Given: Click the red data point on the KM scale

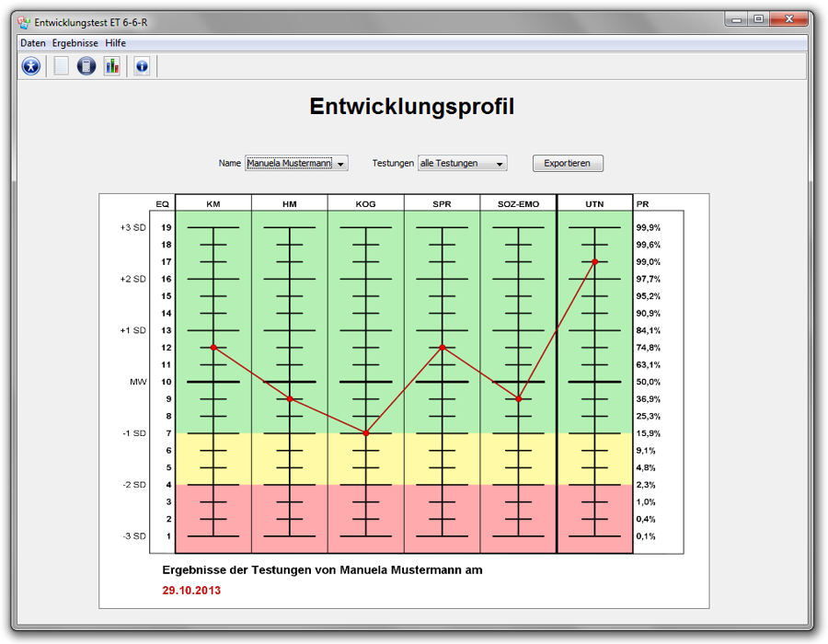Looking at the screenshot, I should [213, 348].
